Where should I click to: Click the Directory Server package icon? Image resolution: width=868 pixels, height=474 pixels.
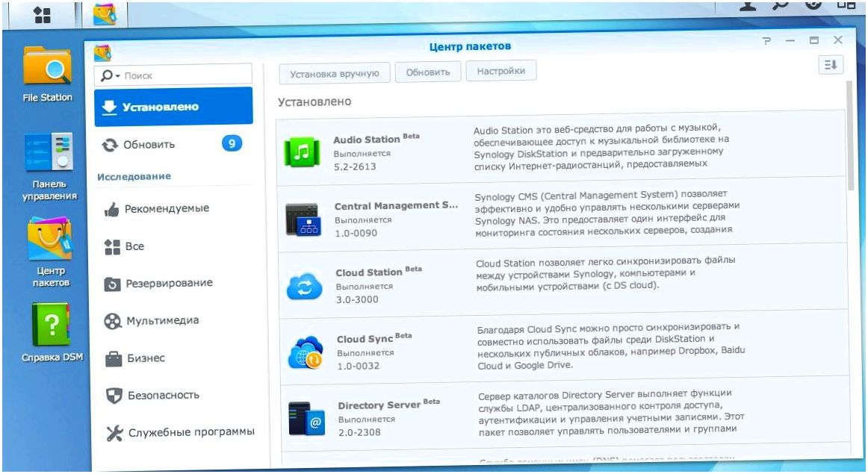(x=307, y=419)
